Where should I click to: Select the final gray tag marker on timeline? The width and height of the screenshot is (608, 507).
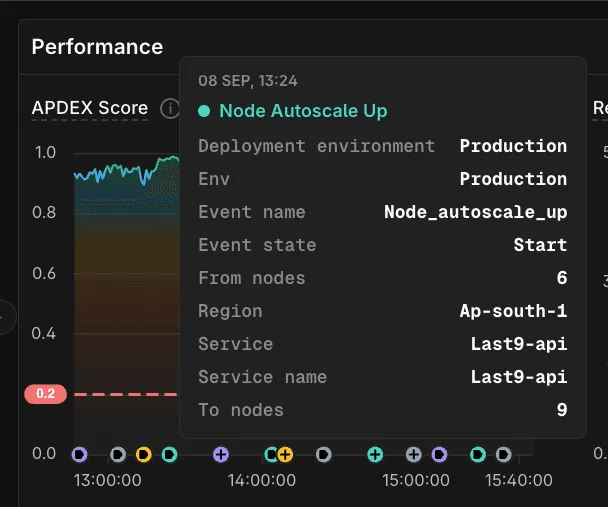click(503, 454)
